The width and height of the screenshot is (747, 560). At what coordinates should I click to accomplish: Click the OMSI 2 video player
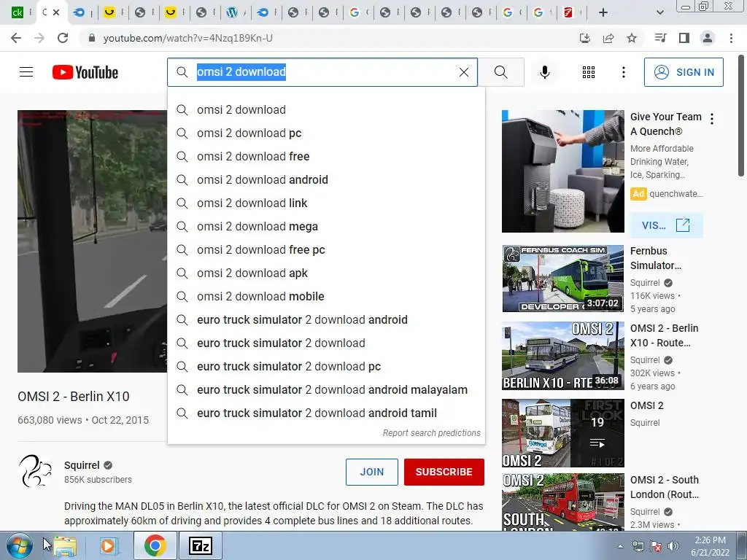pyautogui.click(x=93, y=241)
